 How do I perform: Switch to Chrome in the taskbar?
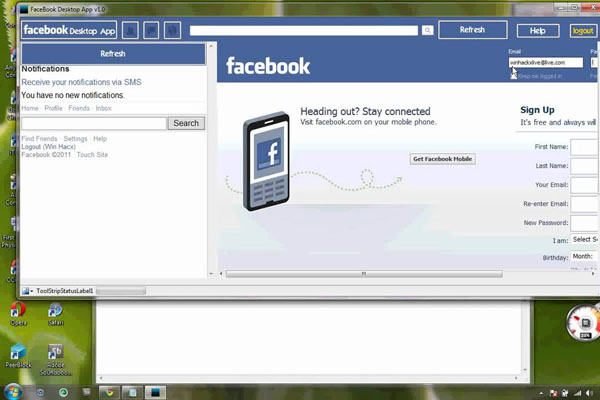pos(109,392)
